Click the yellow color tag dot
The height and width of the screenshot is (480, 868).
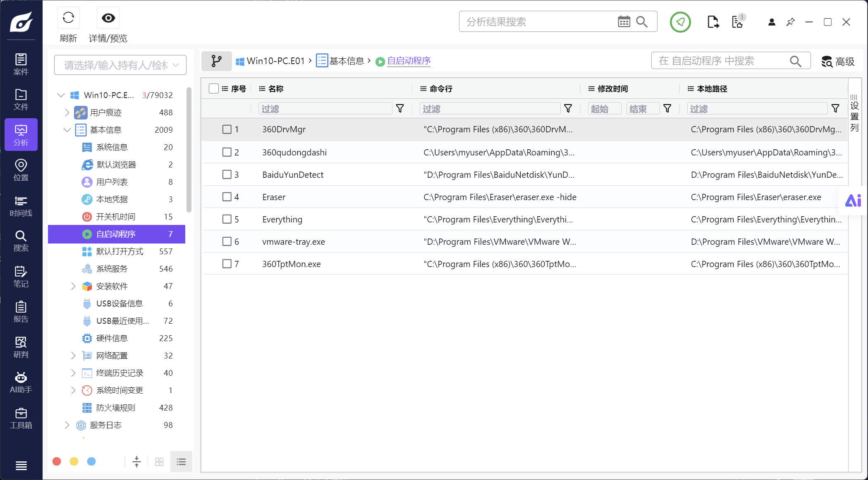[x=74, y=461]
